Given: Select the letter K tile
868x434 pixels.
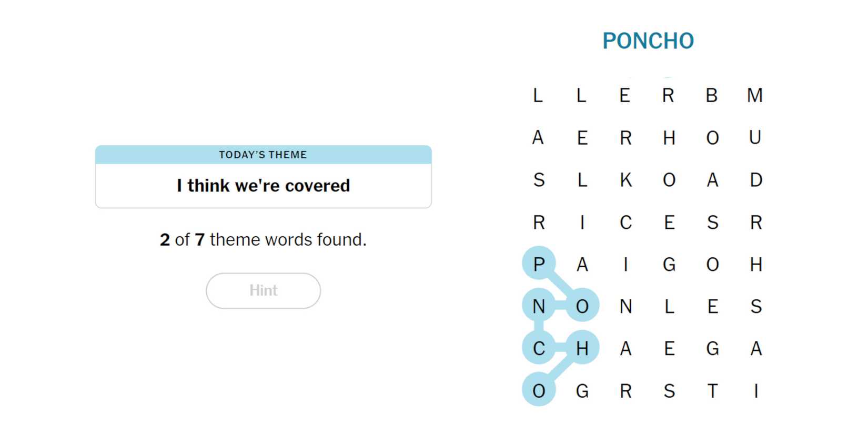Looking at the screenshot, I should click(625, 180).
